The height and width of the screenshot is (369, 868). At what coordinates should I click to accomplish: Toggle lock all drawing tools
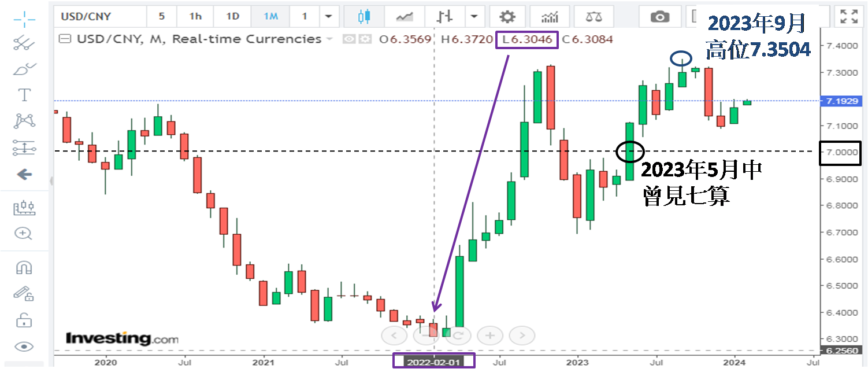coord(24,319)
